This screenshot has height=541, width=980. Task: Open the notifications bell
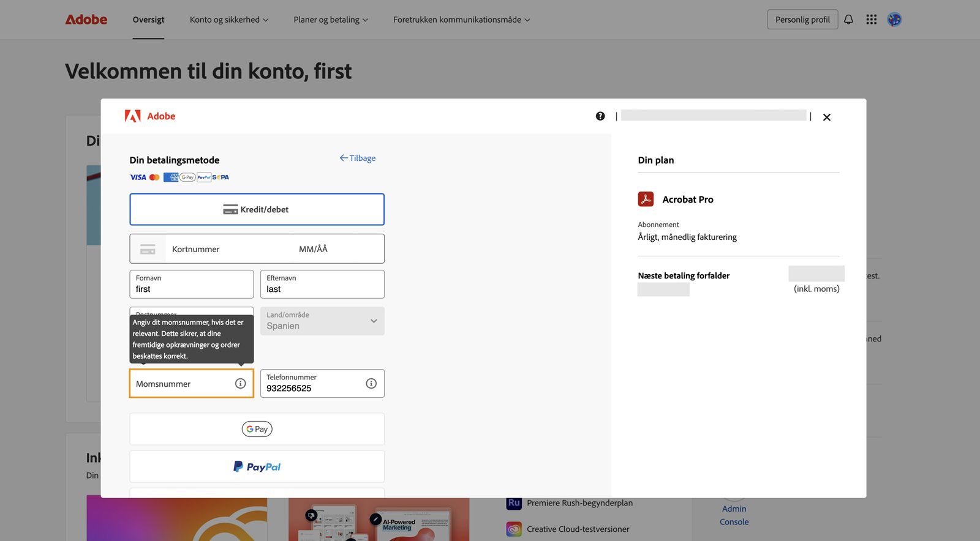click(x=848, y=20)
